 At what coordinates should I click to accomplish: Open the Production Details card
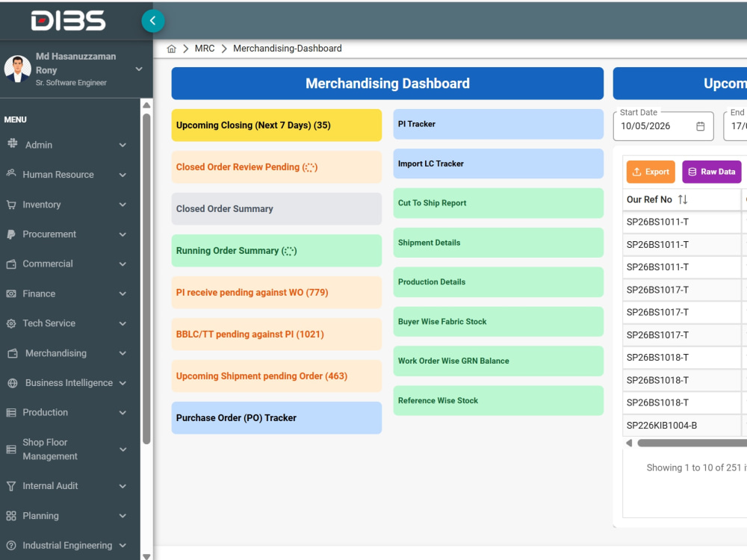point(498,282)
